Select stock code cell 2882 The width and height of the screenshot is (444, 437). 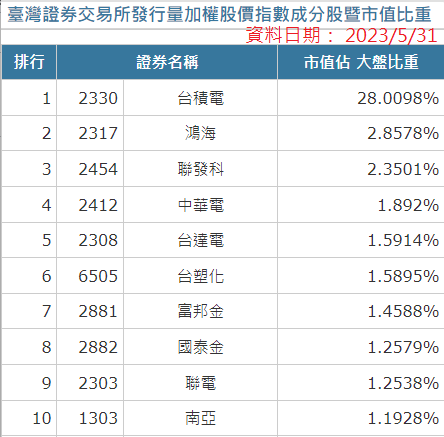click(90, 347)
